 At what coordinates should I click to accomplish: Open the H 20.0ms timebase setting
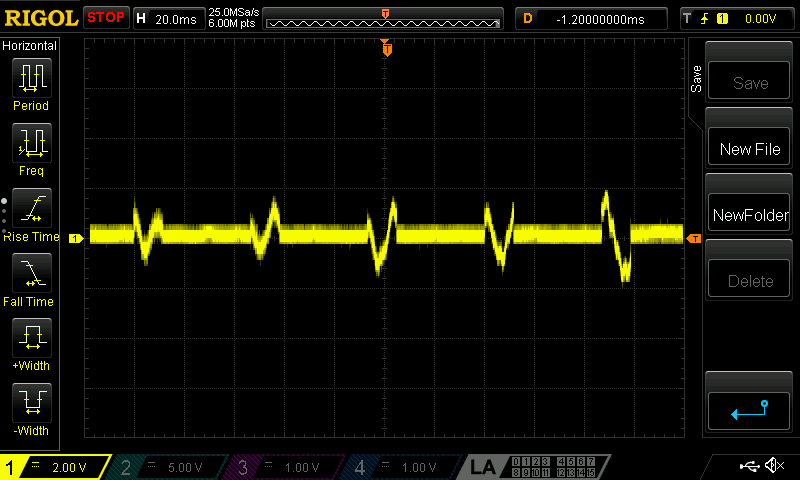[169, 19]
